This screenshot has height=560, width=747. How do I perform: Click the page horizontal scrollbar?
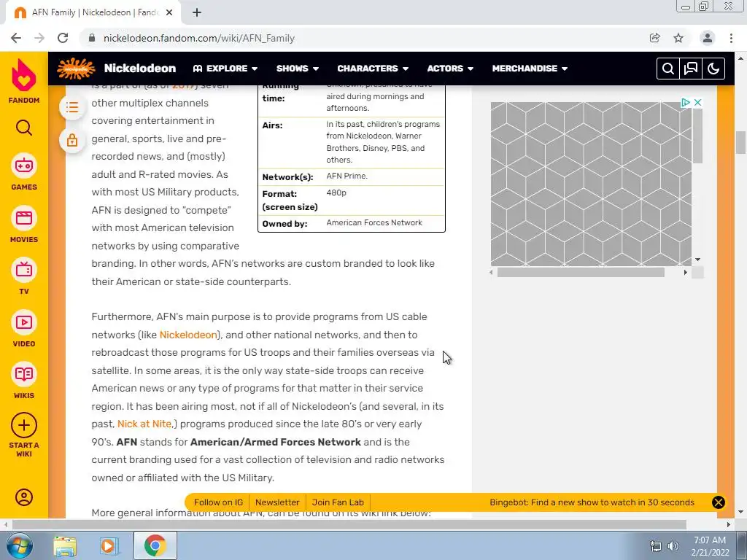tap(349, 525)
